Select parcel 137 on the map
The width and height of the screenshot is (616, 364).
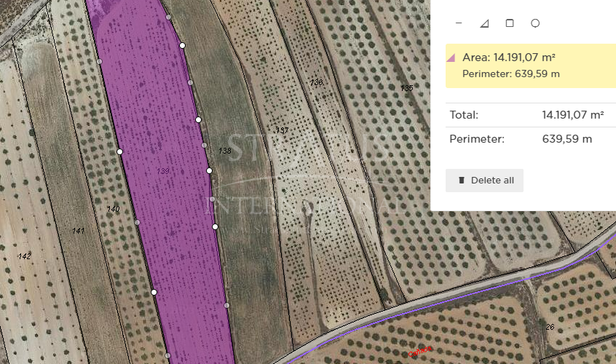click(x=283, y=130)
